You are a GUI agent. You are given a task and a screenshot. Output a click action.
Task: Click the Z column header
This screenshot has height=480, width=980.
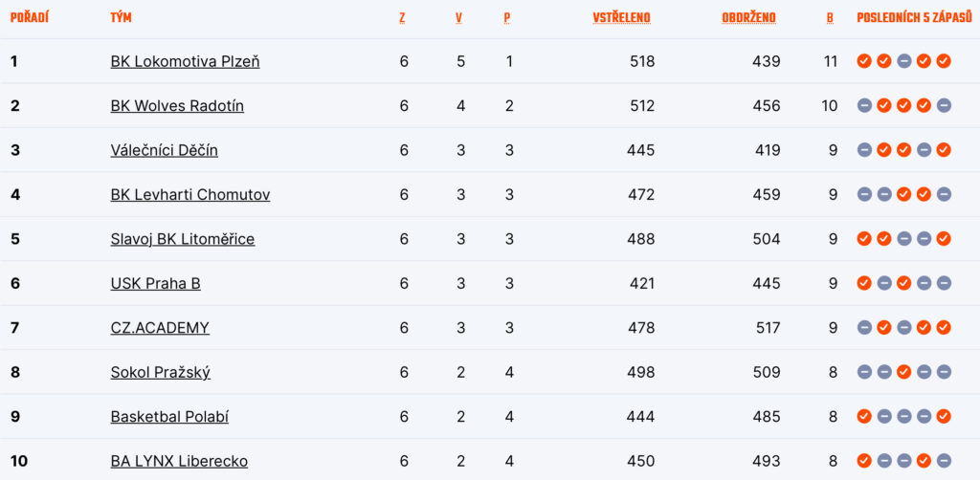[402, 18]
